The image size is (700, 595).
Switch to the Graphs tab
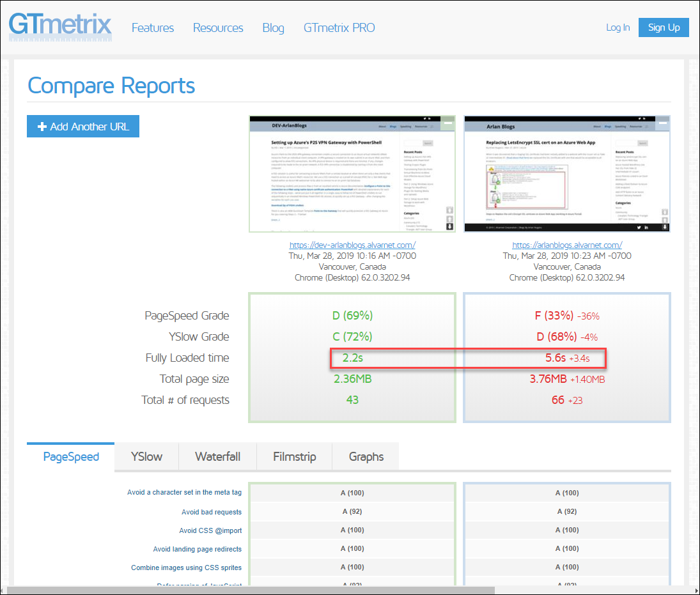coord(366,456)
